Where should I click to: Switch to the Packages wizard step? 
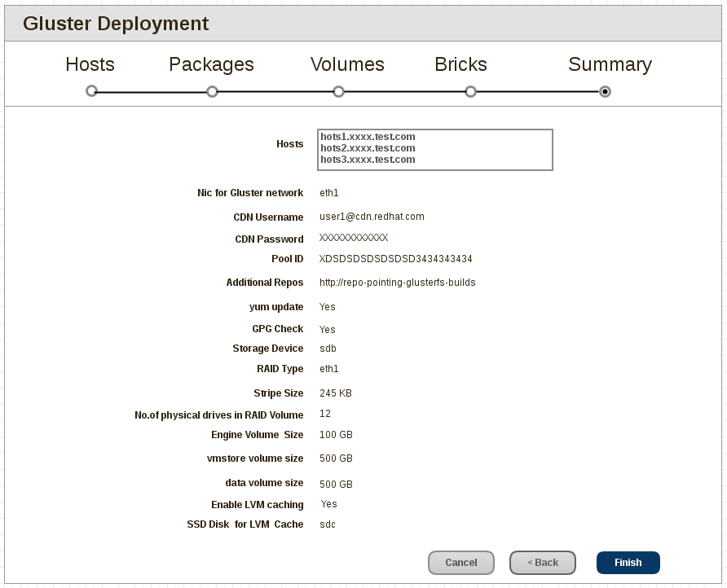click(211, 64)
